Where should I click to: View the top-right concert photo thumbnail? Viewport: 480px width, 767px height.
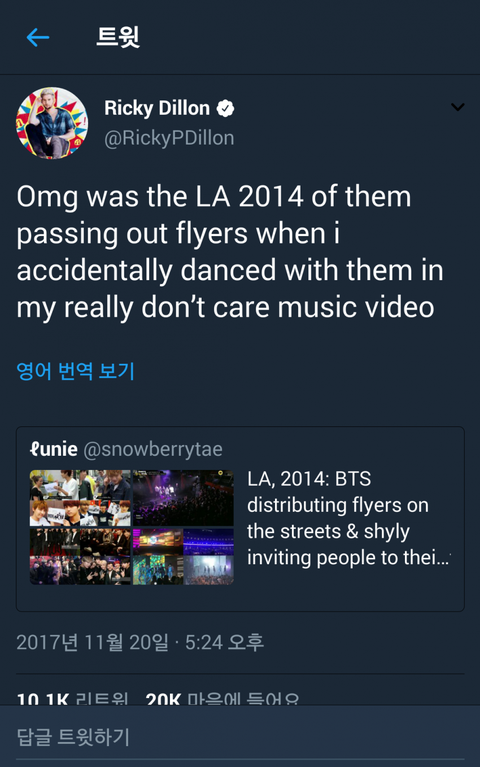tap(183, 498)
